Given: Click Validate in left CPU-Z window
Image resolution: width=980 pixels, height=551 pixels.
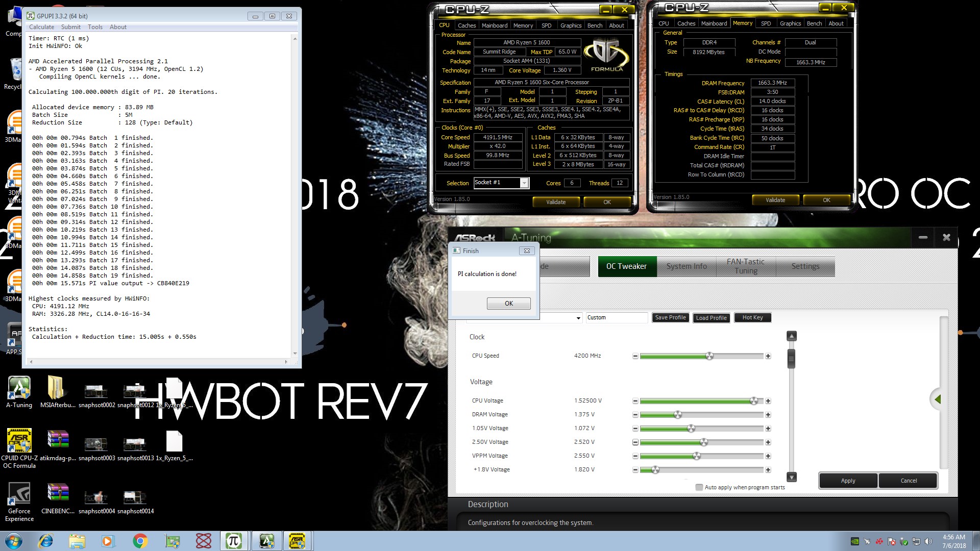Looking at the screenshot, I should [556, 202].
